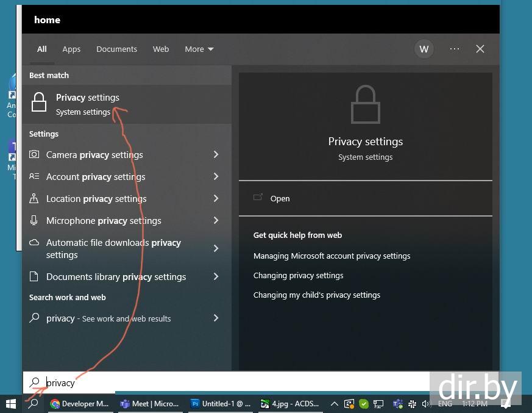
Task: Expand Camera privacy settings chevron
Action: 216,155
